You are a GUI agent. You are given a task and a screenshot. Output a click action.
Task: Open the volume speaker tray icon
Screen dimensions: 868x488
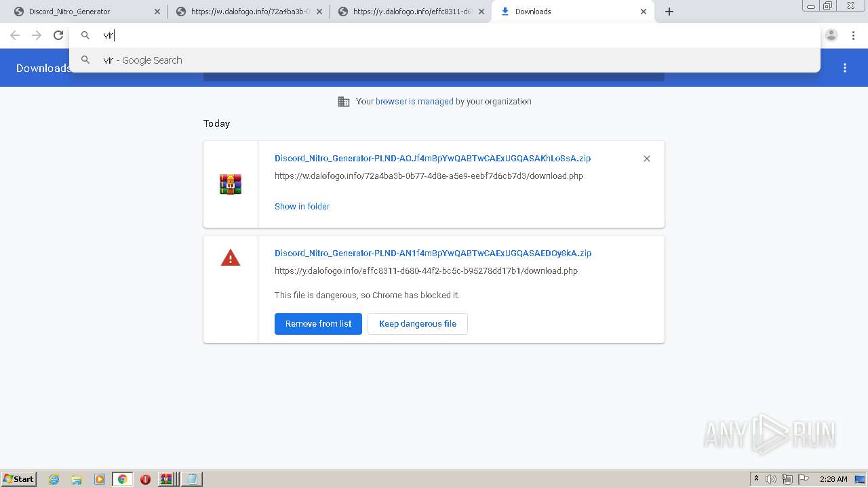tap(771, 479)
